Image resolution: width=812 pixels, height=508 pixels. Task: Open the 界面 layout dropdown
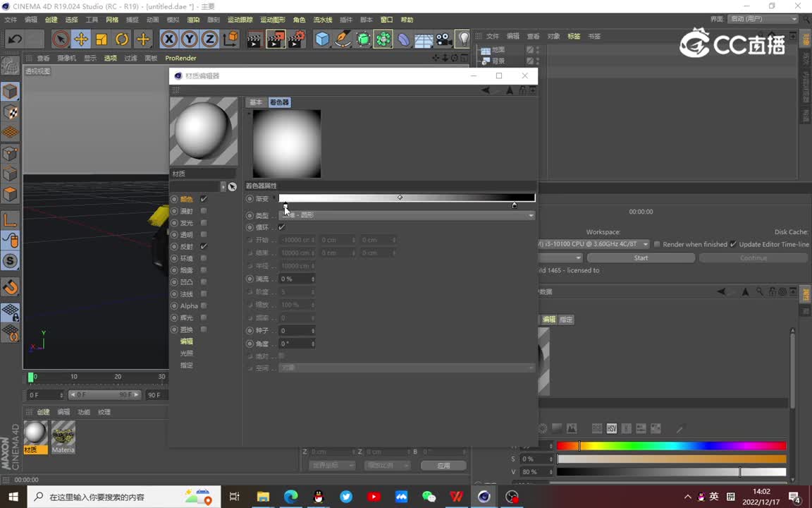point(763,19)
